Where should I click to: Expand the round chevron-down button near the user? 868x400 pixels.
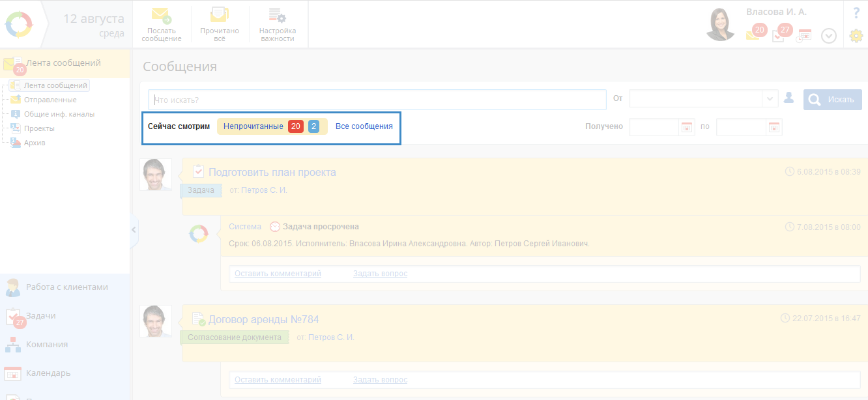[x=828, y=36]
